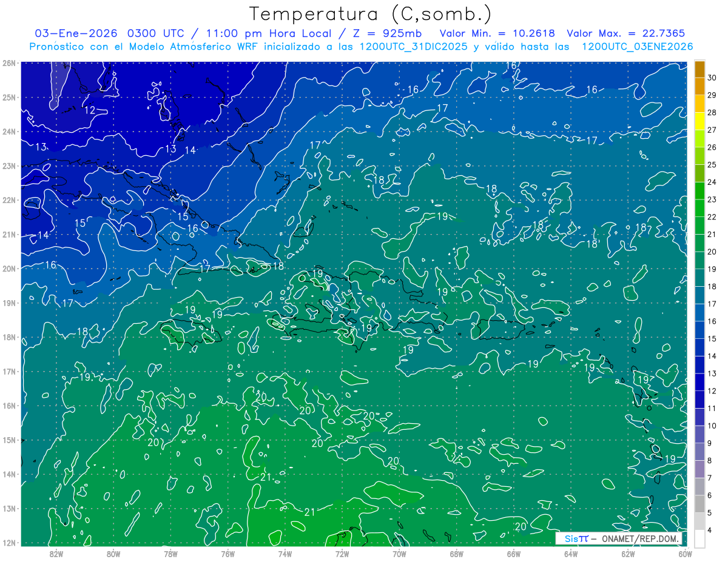Image resolution: width=728 pixels, height=562 pixels.
Task: Click the 24N latitude axis label
Action: tap(9, 132)
